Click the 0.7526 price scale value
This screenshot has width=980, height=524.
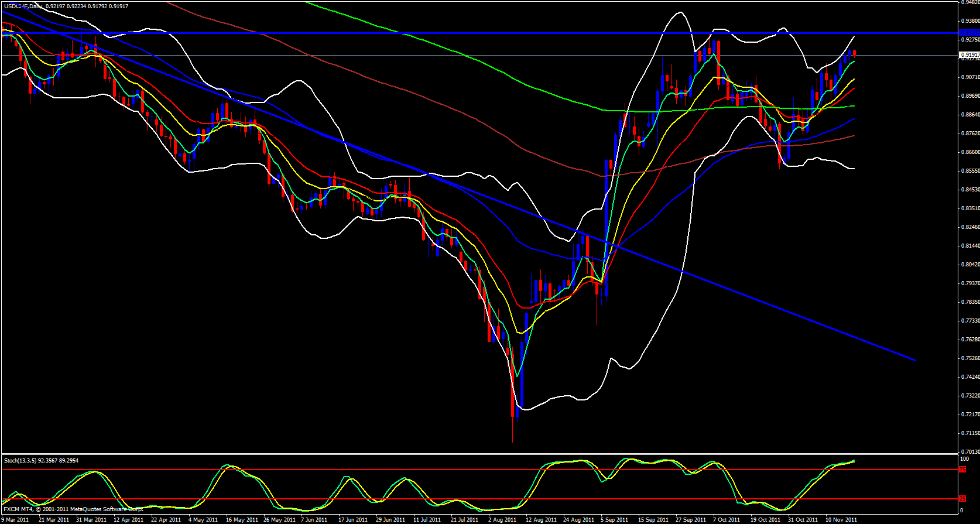pos(970,358)
